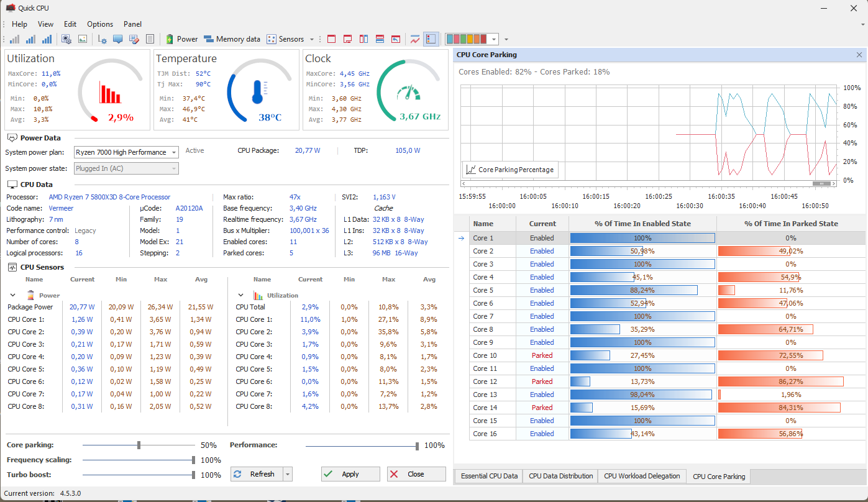Open the dropdown arrow next to Sensors
The image size is (868, 502).
(x=312, y=39)
